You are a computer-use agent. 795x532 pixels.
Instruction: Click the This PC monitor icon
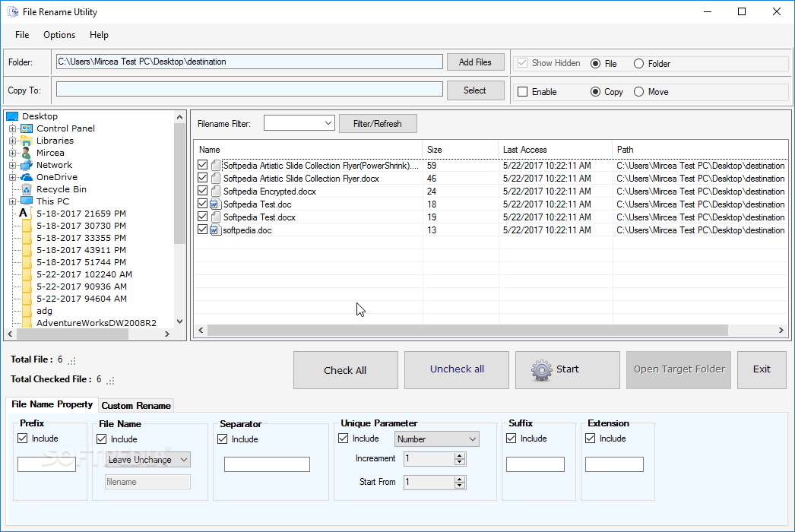pyautogui.click(x=27, y=201)
